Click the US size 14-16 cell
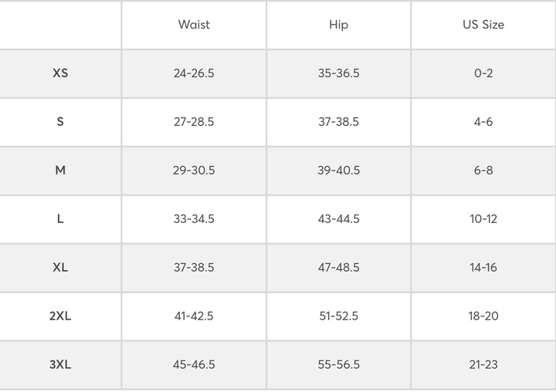Screen dimensions: 556x392 pyautogui.click(x=483, y=268)
